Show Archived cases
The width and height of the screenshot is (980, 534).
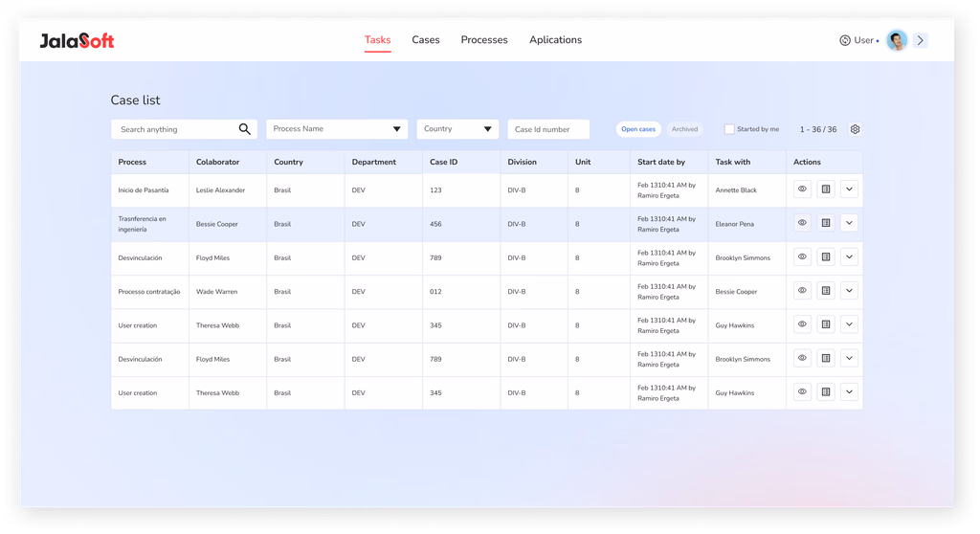684,129
